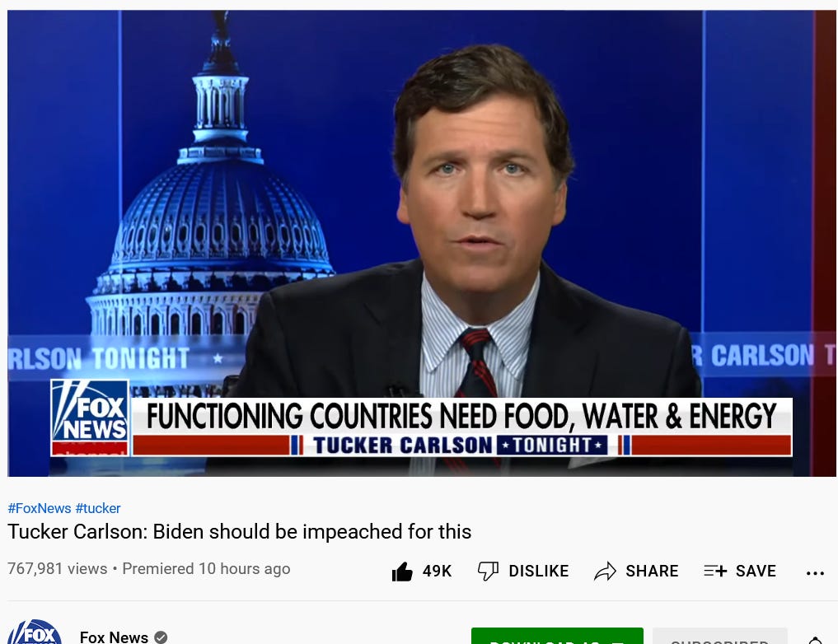838x644 pixels.
Task: Click the Fox News channel name
Action: pos(114,637)
